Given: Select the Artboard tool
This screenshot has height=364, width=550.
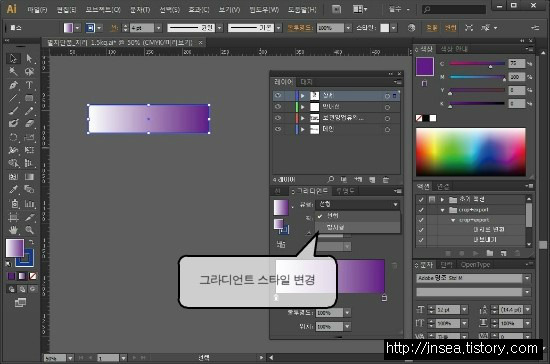Looking at the screenshot, I should click(x=13, y=217).
